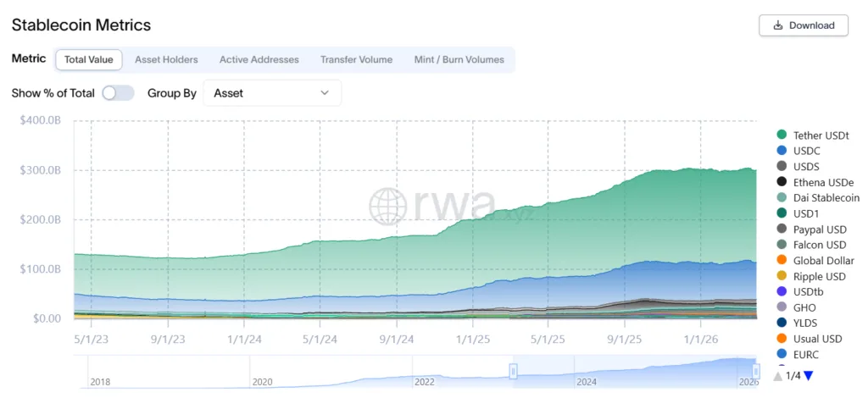868x409 pixels.
Task: Select the Total Value metric tab
Action: [88, 59]
